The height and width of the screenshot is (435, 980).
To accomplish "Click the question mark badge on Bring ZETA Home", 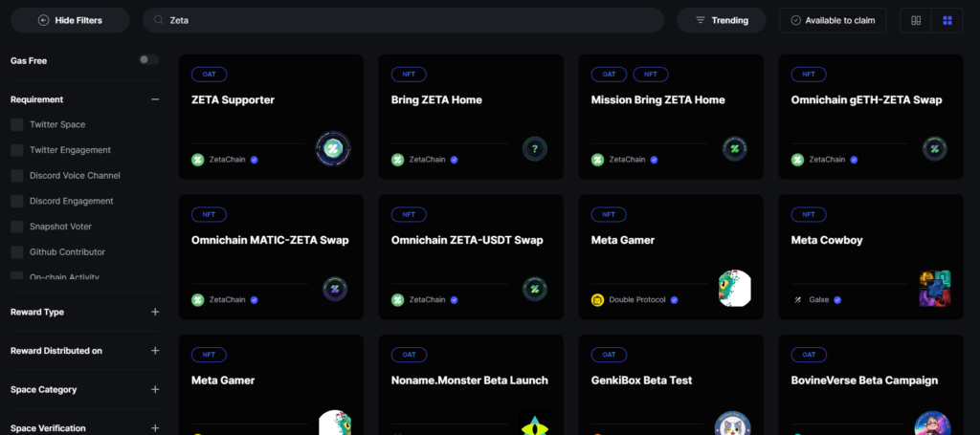I will click(534, 148).
